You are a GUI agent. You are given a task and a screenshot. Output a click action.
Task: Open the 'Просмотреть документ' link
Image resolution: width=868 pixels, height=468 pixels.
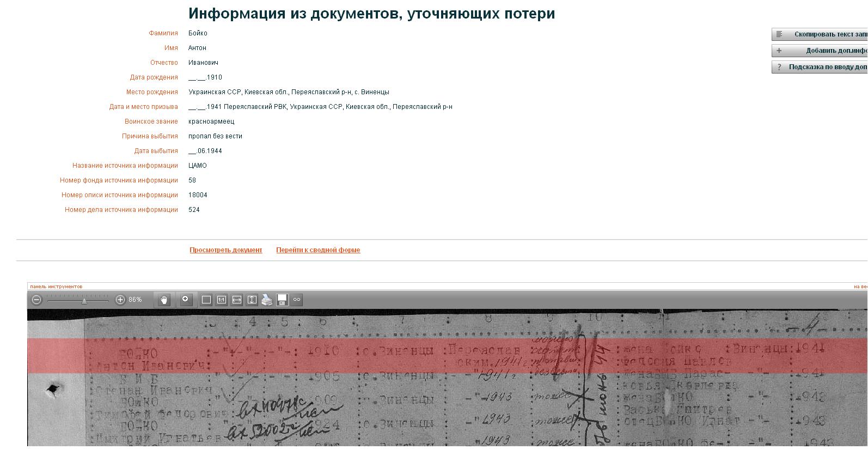[225, 250]
